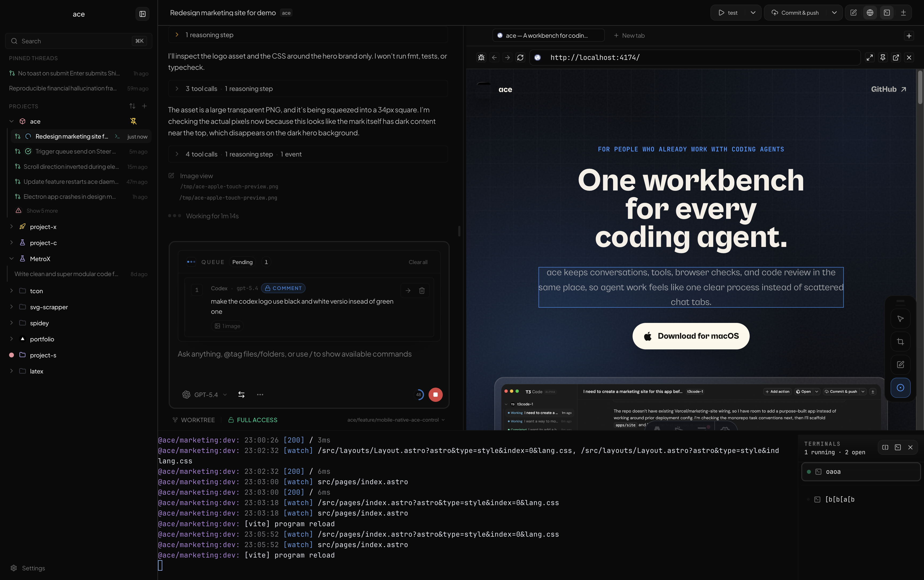This screenshot has width=924, height=580.
Task: Toggle the WORKTREE mode indicator
Action: click(194, 420)
